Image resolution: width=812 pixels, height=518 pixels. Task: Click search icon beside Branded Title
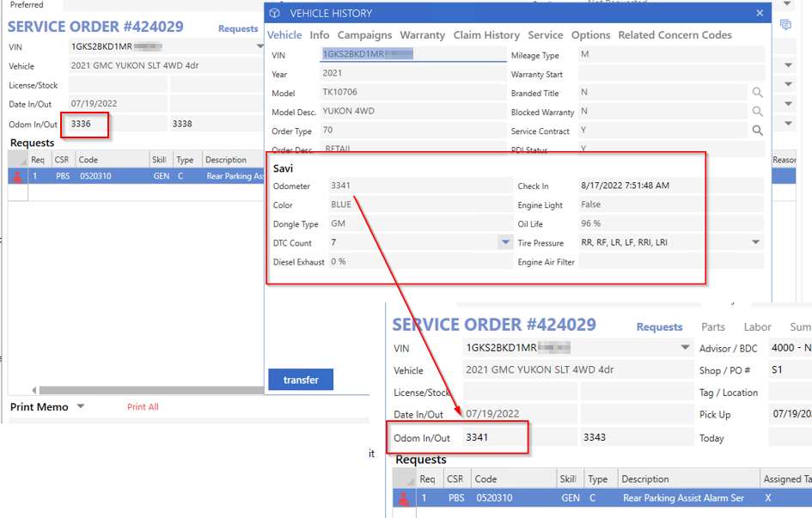757,93
